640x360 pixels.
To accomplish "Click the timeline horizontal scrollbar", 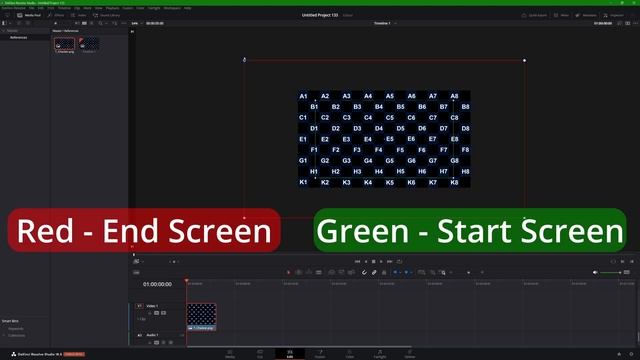I will [x=299, y=347].
